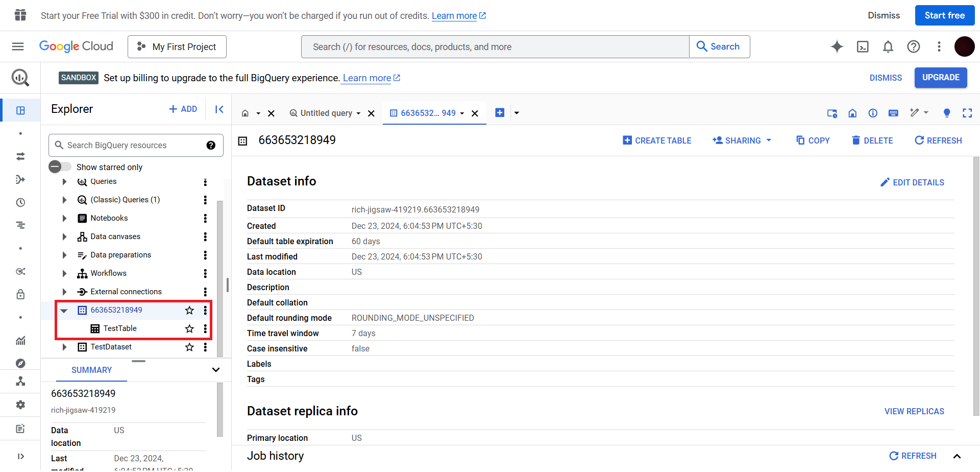The image size is (980, 472).
Task: Open the new tab options dropdown arrow
Action: (517, 113)
